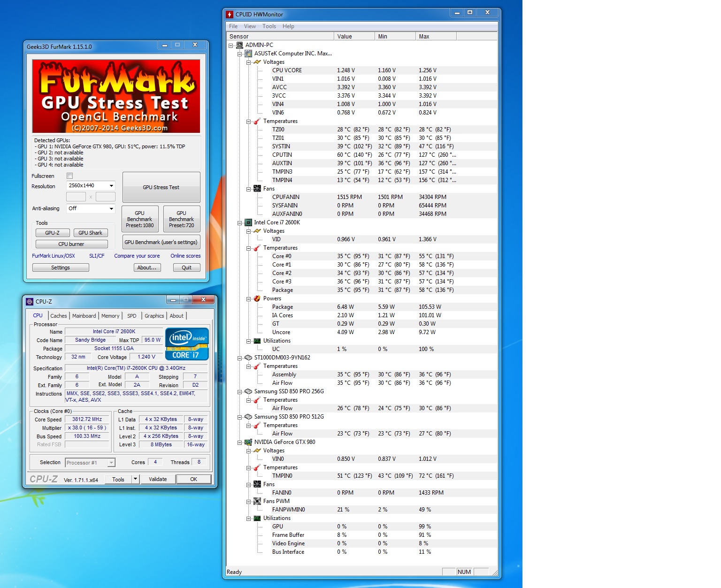This screenshot has height=588, width=721.
Task: Click the Validate button in CPU-Z
Action: click(x=158, y=479)
